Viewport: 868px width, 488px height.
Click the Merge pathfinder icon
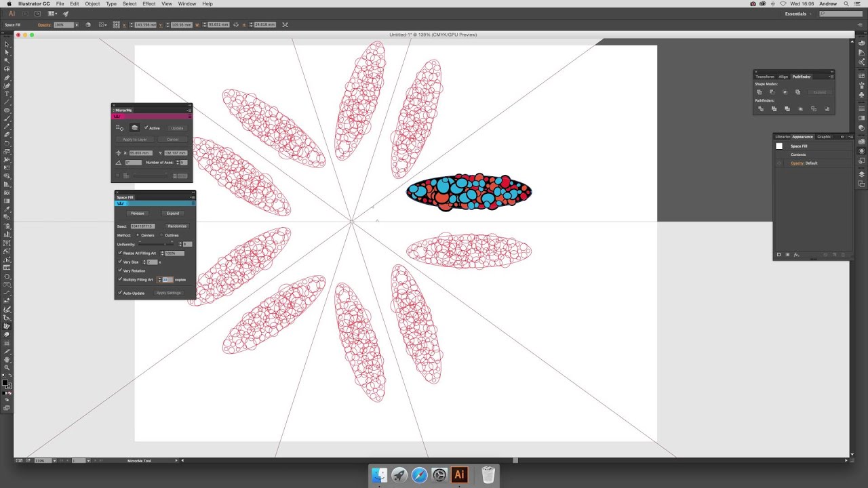[x=787, y=108]
